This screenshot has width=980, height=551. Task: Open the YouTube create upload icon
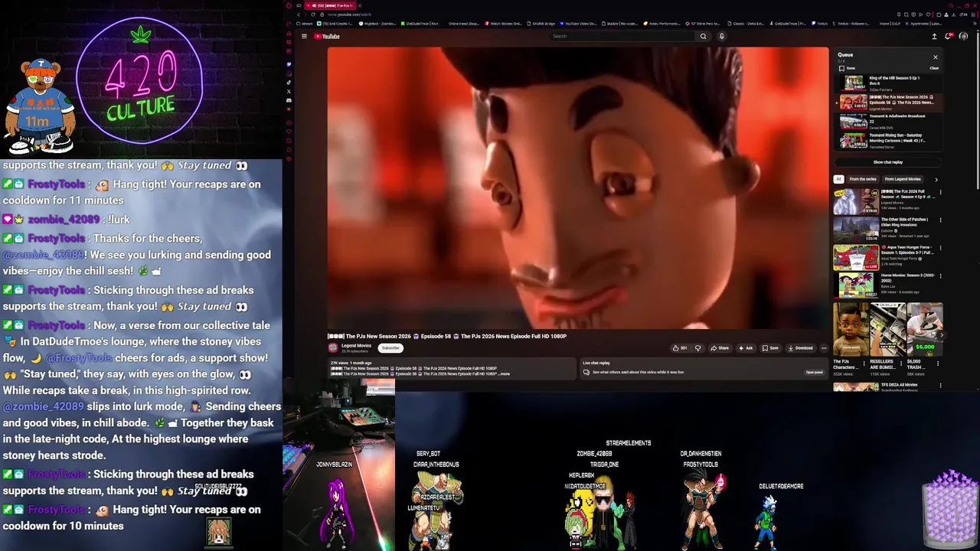pos(934,36)
